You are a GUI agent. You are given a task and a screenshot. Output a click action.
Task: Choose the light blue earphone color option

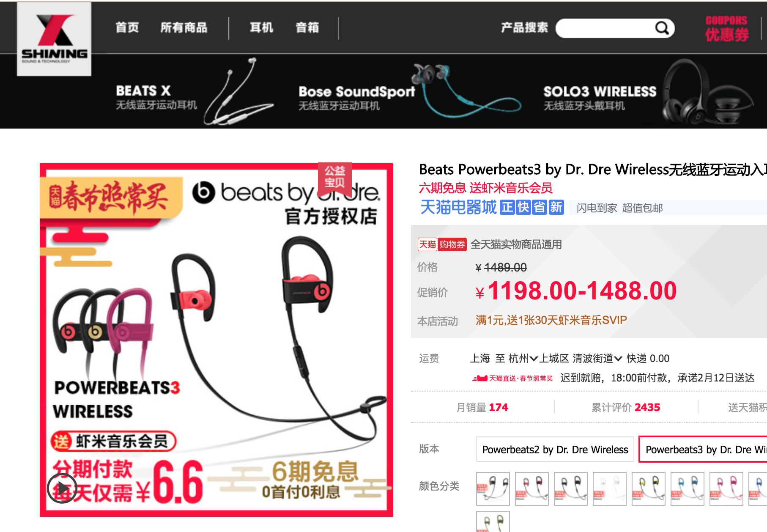(687, 489)
